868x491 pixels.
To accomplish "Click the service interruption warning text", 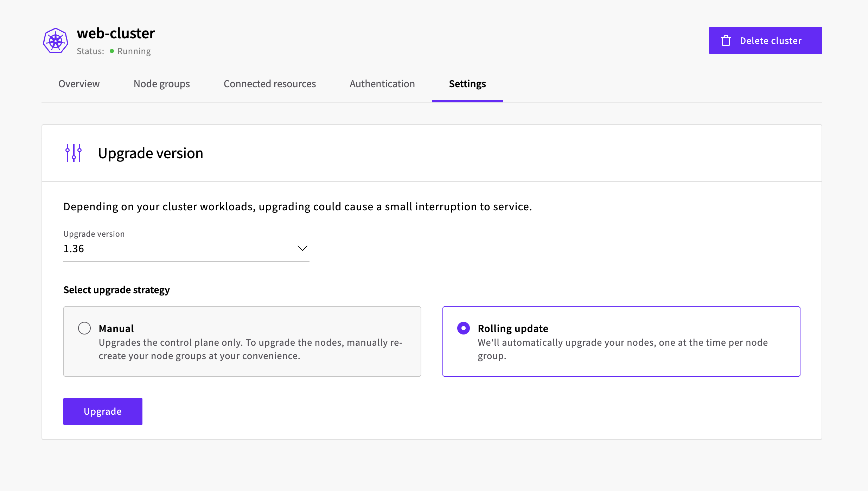I will (298, 207).
